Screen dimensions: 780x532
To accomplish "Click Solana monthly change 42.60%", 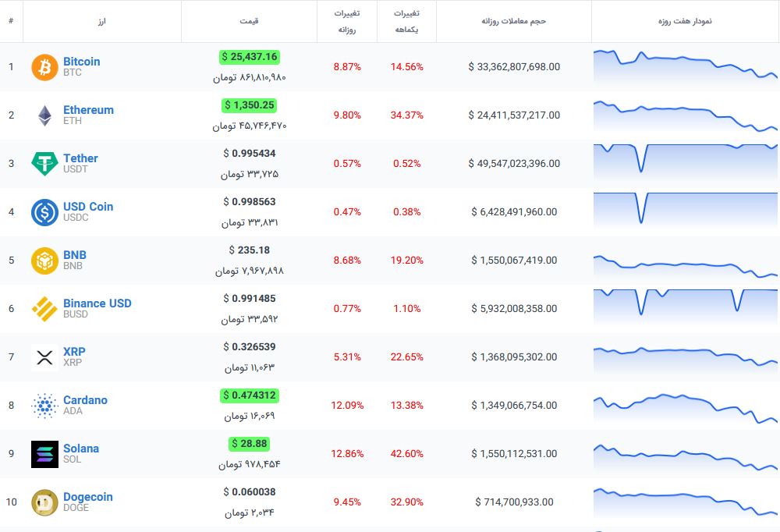I will pos(406,453).
